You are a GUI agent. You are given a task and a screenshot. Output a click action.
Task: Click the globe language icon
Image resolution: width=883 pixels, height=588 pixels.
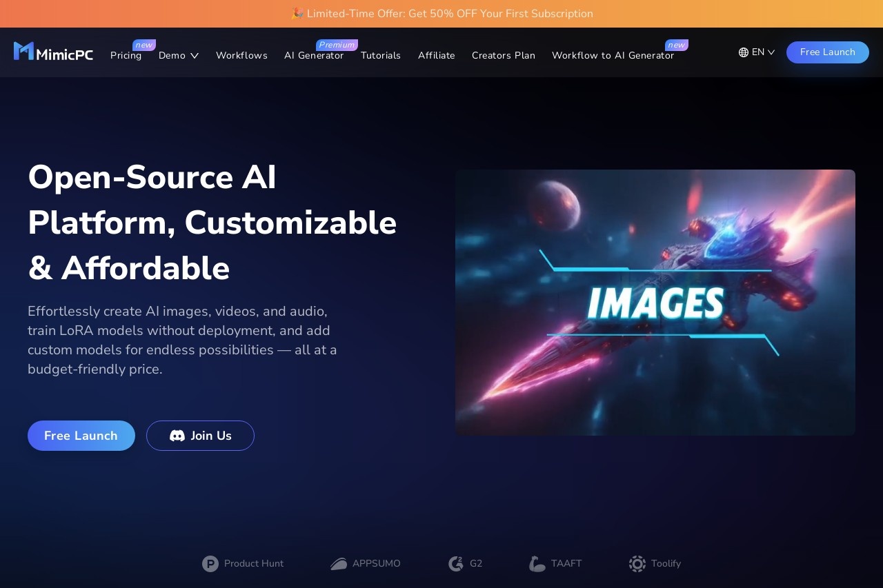pyautogui.click(x=744, y=52)
